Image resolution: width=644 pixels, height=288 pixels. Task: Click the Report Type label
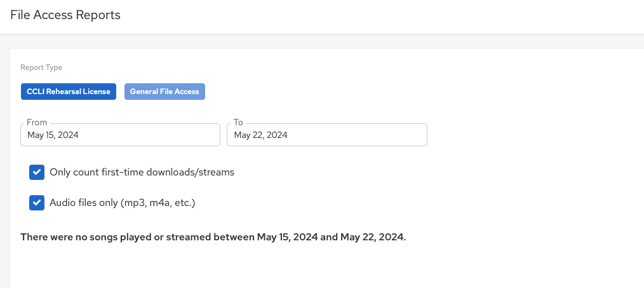click(41, 67)
